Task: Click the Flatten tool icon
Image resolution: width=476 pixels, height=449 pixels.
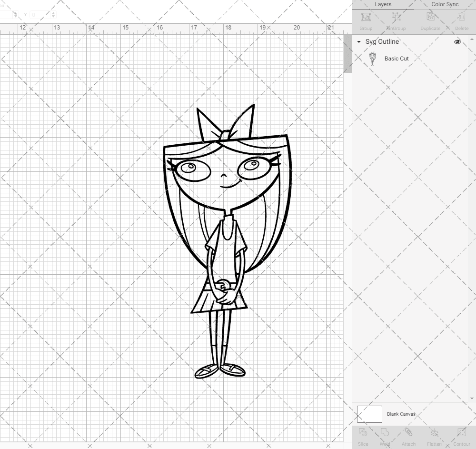Action: tap(434, 432)
